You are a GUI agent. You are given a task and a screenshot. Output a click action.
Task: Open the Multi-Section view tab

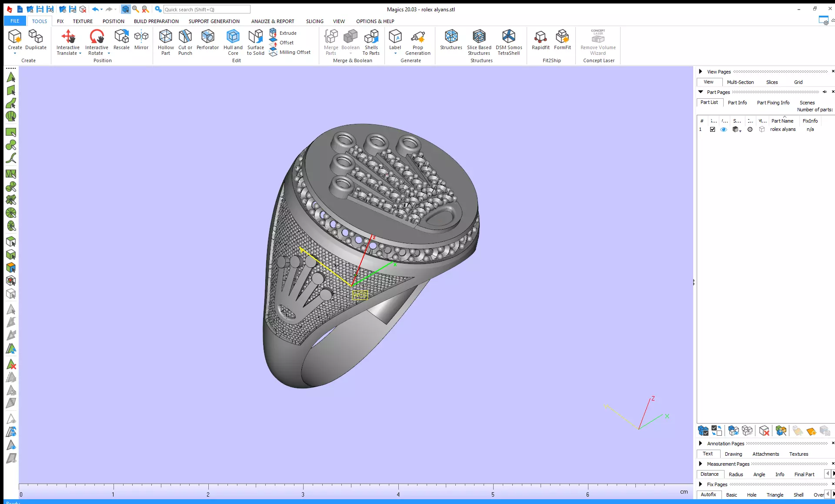[x=740, y=82]
